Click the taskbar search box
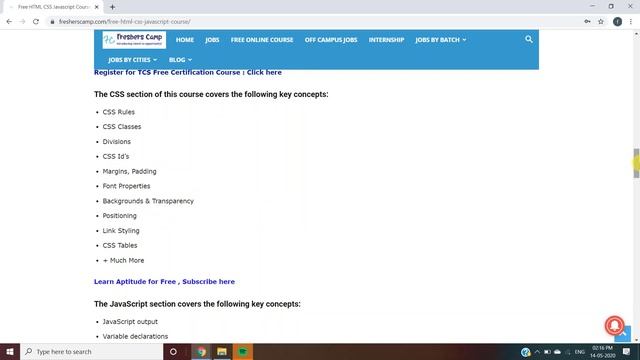Image resolution: width=640 pixels, height=360 pixels. (x=91, y=351)
